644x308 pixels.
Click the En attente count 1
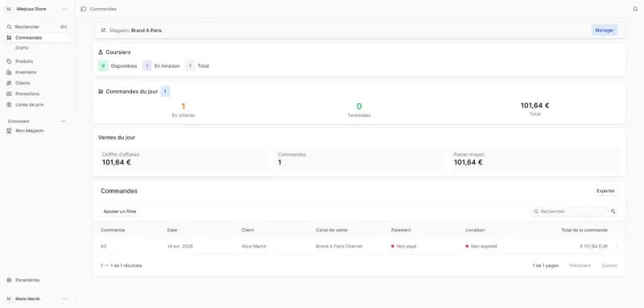pos(184,106)
